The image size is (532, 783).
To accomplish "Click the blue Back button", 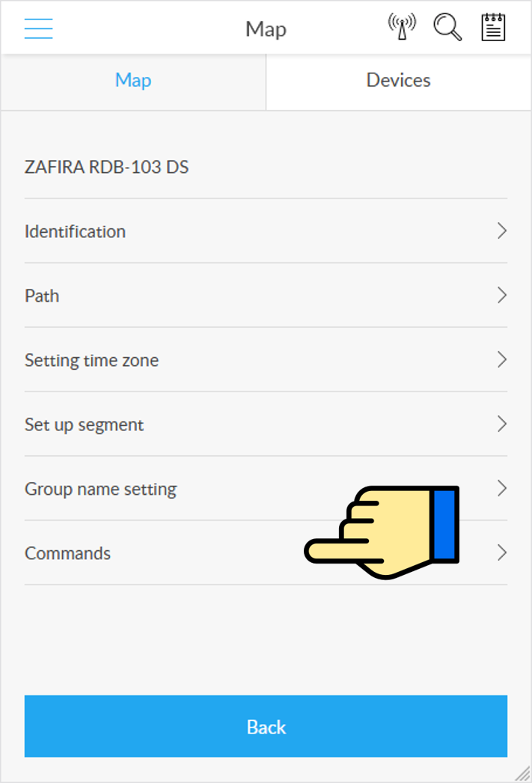I will click(x=266, y=726).
